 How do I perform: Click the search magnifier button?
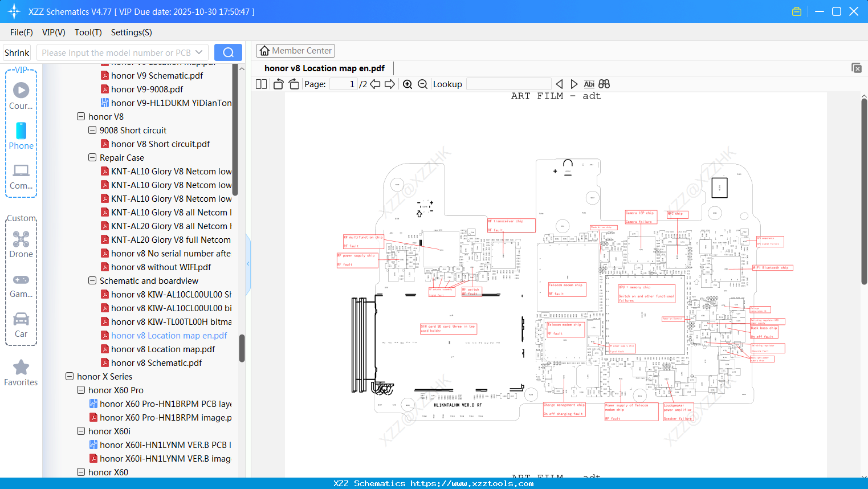point(228,52)
